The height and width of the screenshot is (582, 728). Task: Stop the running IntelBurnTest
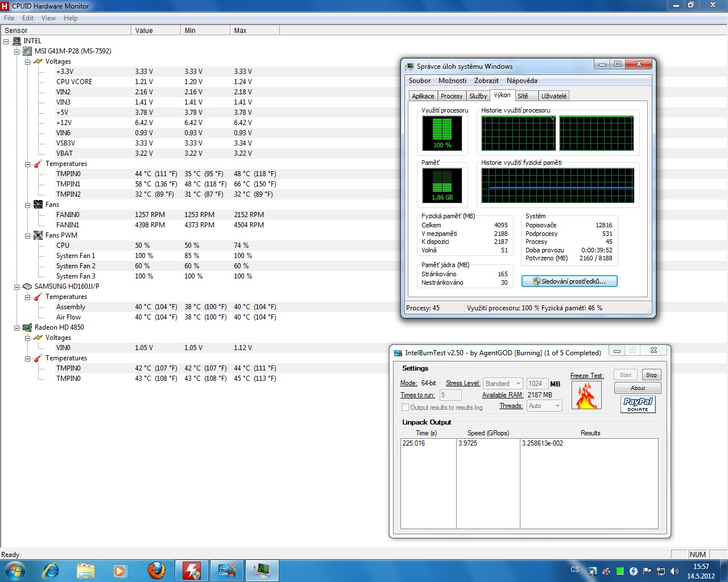coord(651,375)
